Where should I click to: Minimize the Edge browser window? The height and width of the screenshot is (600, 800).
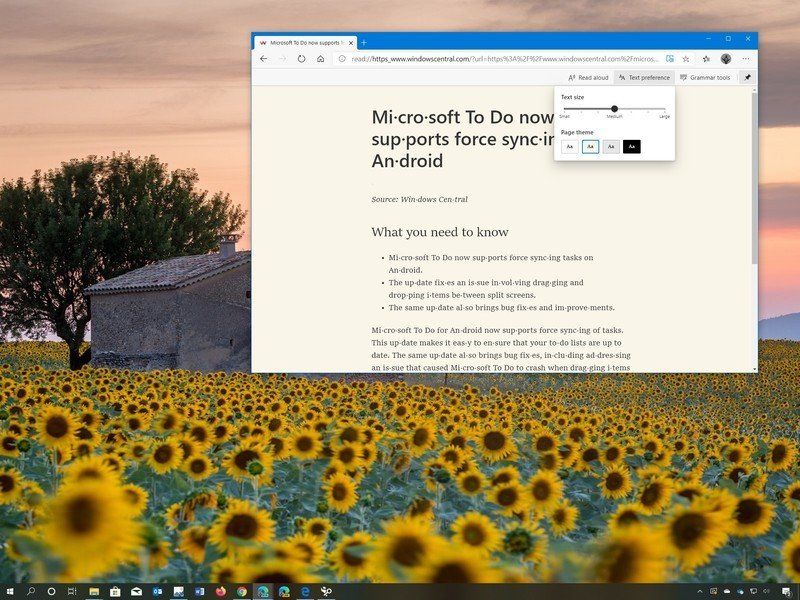point(709,39)
